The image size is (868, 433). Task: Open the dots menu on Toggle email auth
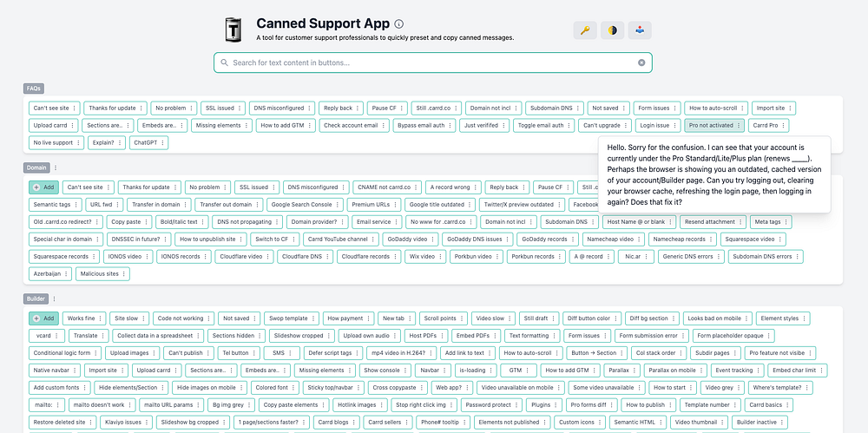click(569, 126)
